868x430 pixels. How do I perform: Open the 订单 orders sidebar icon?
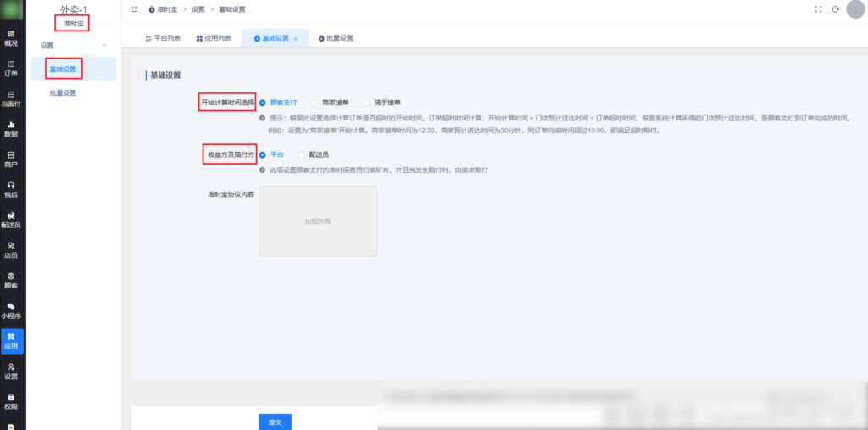point(11,68)
